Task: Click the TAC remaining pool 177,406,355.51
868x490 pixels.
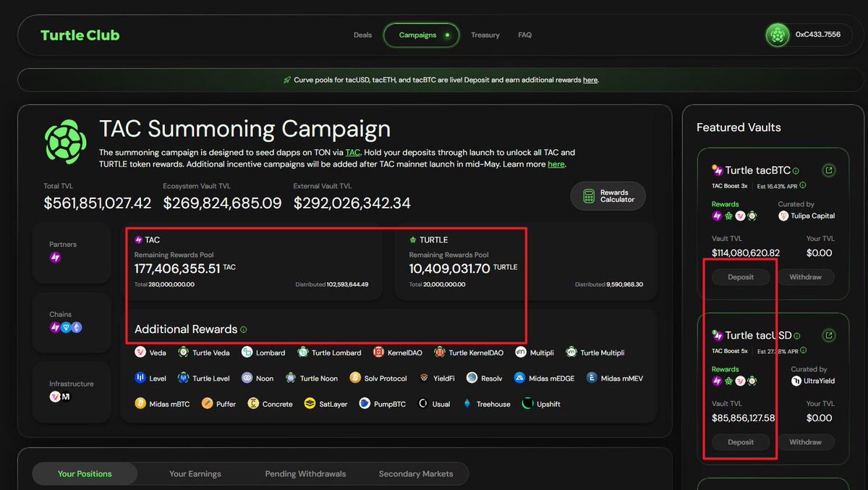Action: 177,269
